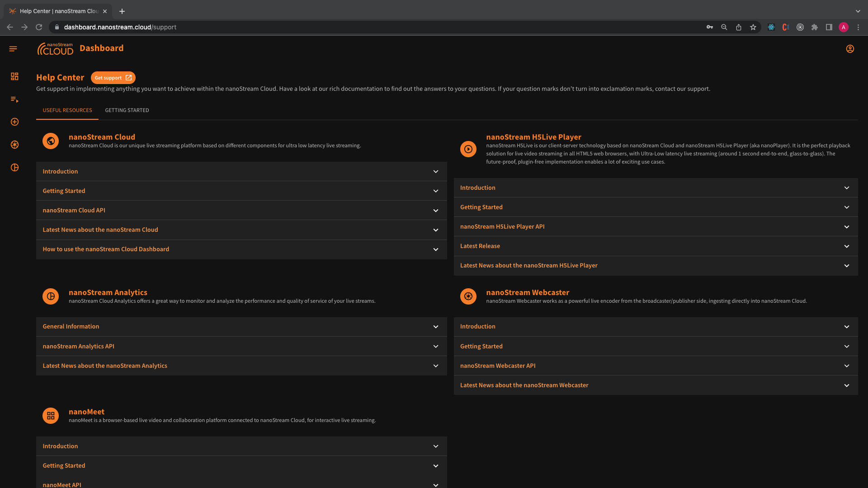Click the nanoStream Cloud logo
Viewport: 868px width, 488px height.
(55, 49)
